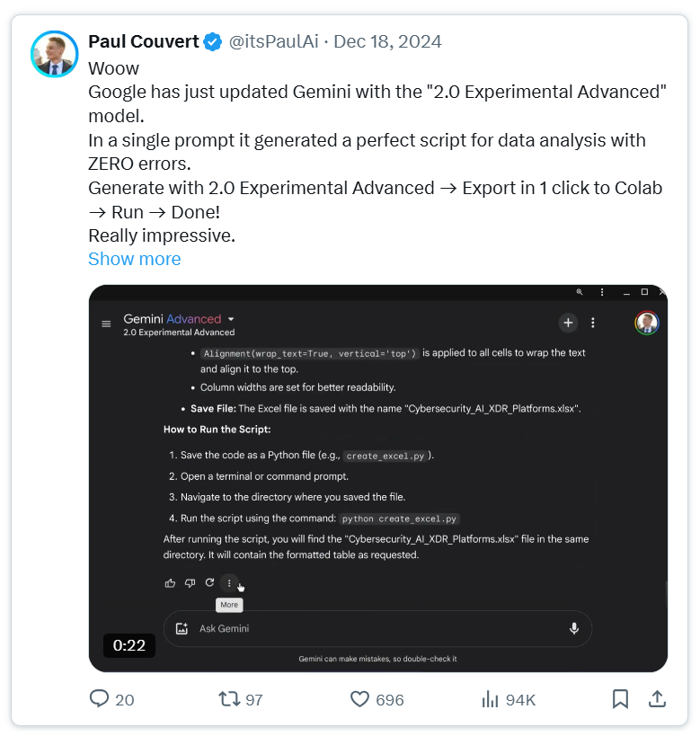The image size is (700, 745).
Task: Click the thumbs down bad response icon
Action: [191, 583]
